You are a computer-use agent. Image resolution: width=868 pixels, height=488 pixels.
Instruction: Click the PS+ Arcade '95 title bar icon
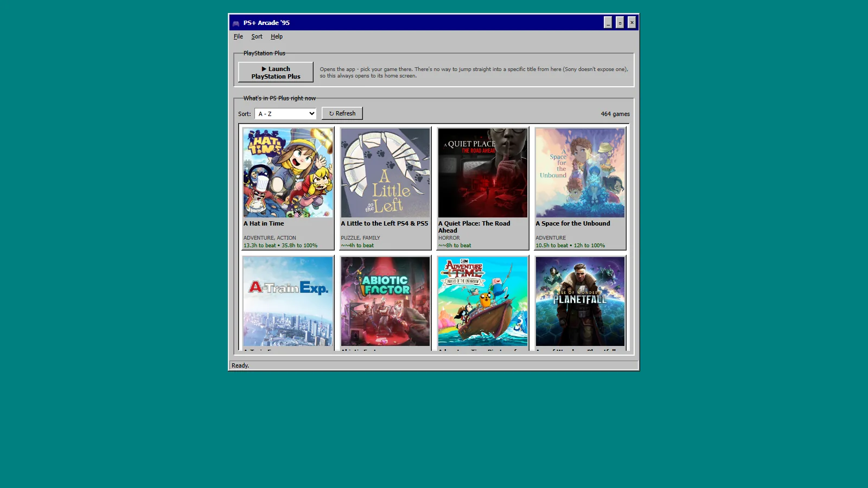pos(236,23)
